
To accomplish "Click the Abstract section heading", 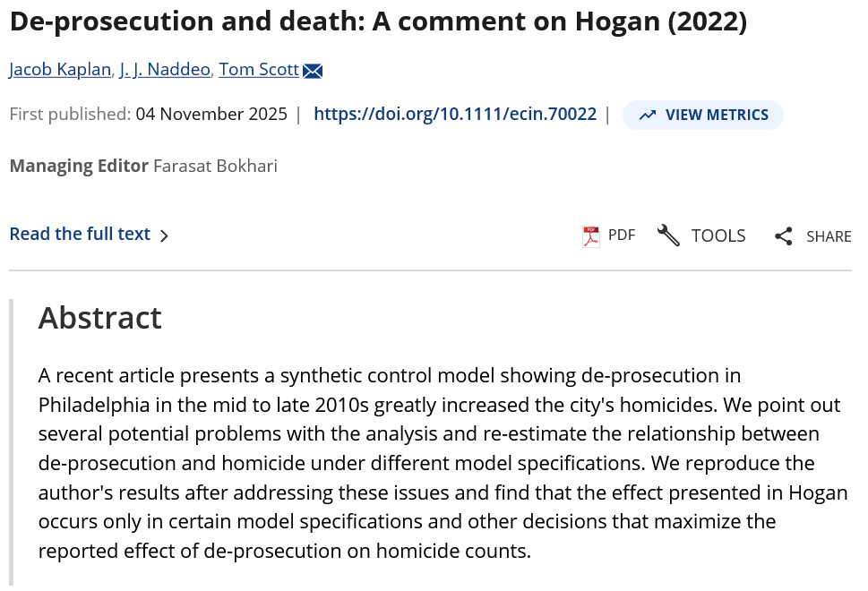I will tap(100, 318).
